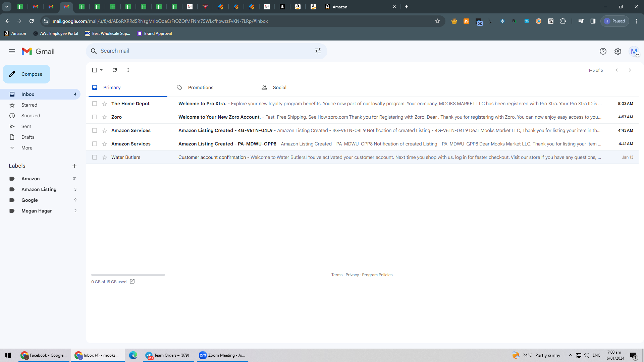This screenshot has height=362, width=644.
Task: Open the Chrome side panel icon
Action: click(x=593, y=21)
